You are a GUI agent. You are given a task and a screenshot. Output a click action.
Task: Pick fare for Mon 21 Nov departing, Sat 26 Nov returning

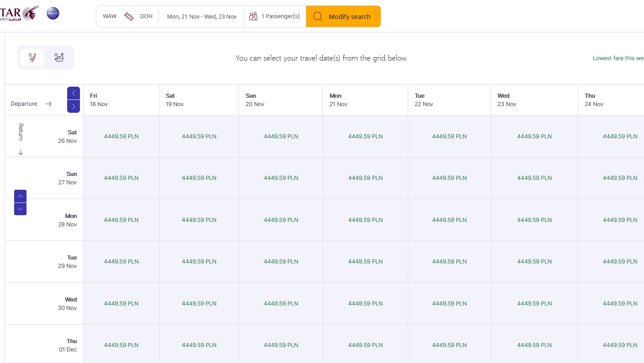pyautogui.click(x=365, y=136)
